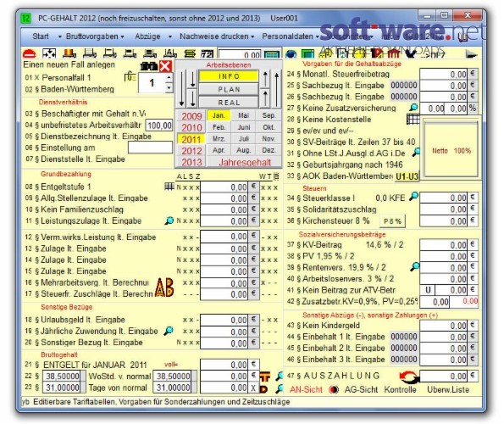The image size is (504, 424).
Task: Click the four-arrows collapse icon in the toolbar
Action: point(49,53)
